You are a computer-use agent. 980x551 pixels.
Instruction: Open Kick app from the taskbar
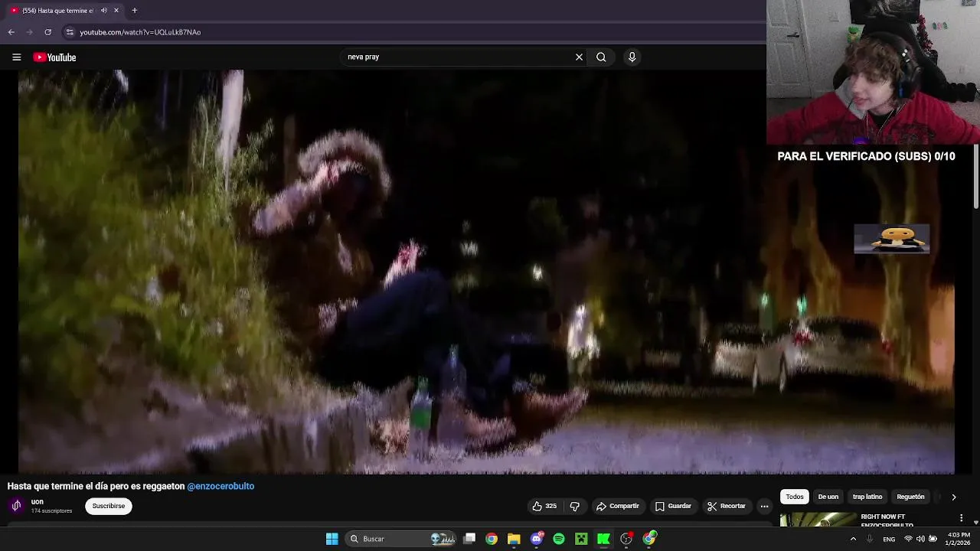603,539
